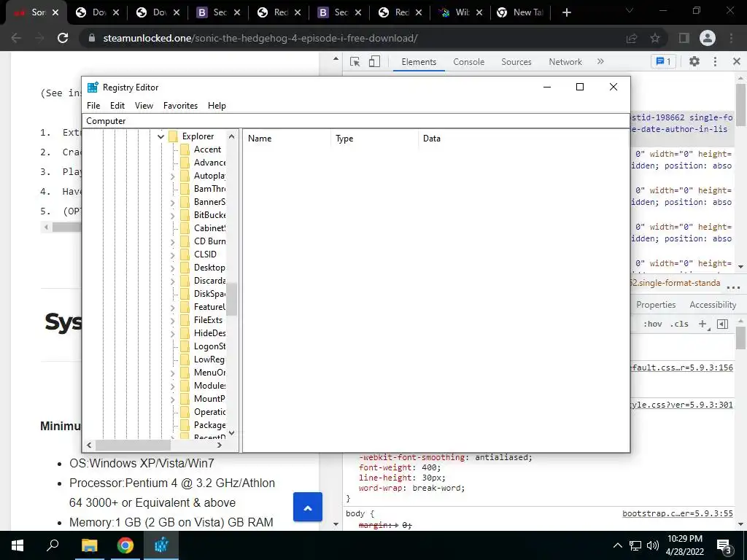Share this page icon in address bar
This screenshot has height=560, width=747.
pyautogui.click(x=632, y=38)
